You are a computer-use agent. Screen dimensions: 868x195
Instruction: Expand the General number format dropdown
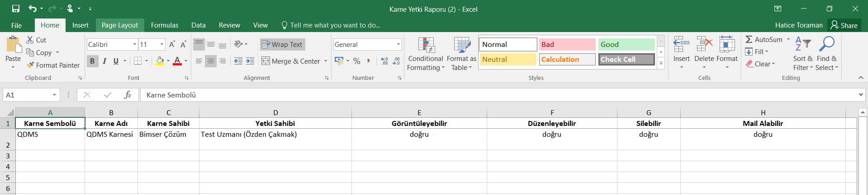point(398,44)
